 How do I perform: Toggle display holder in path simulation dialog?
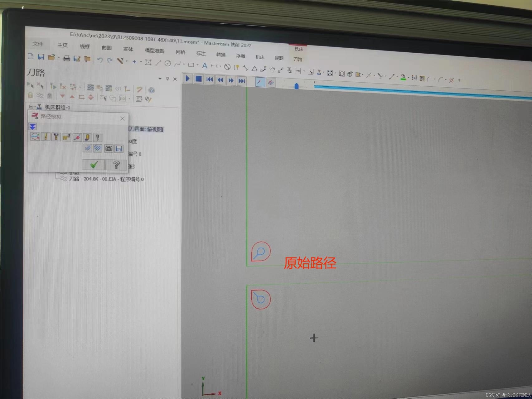click(56, 137)
